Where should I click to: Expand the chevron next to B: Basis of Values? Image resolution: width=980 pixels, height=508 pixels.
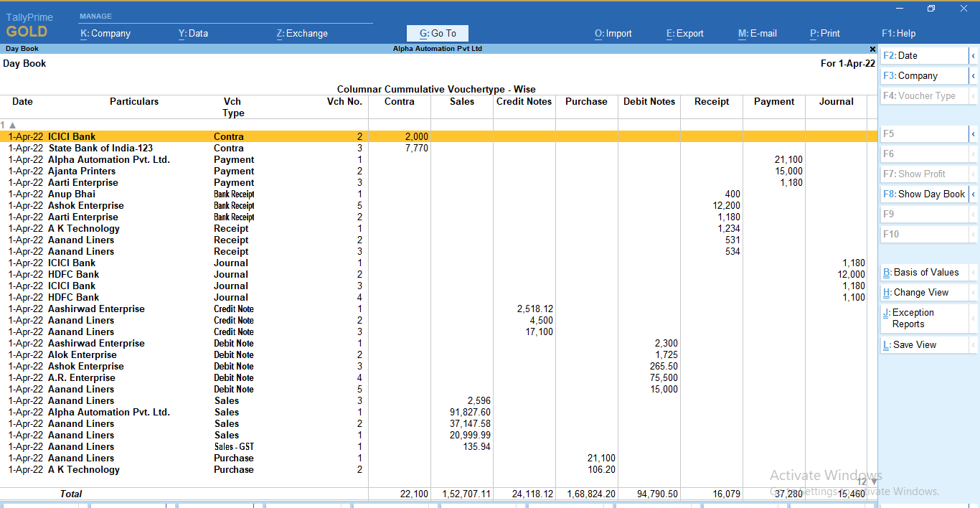point(974,272)
